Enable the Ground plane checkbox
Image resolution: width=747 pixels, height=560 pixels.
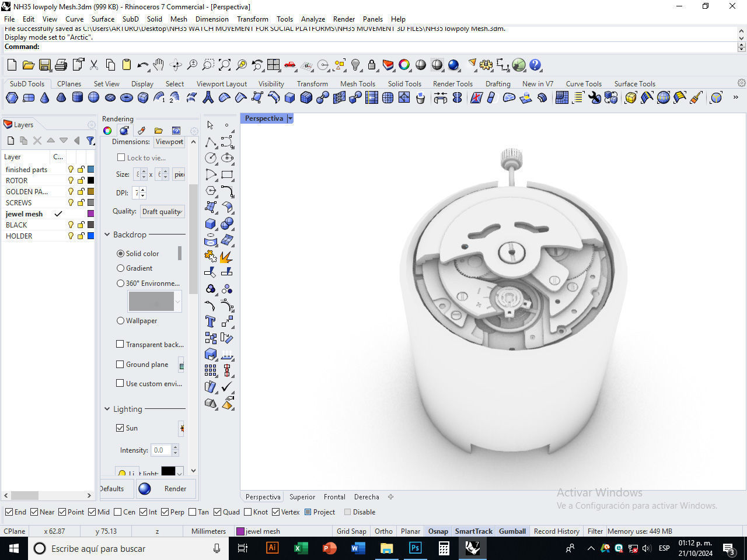(x=120, y=365)
